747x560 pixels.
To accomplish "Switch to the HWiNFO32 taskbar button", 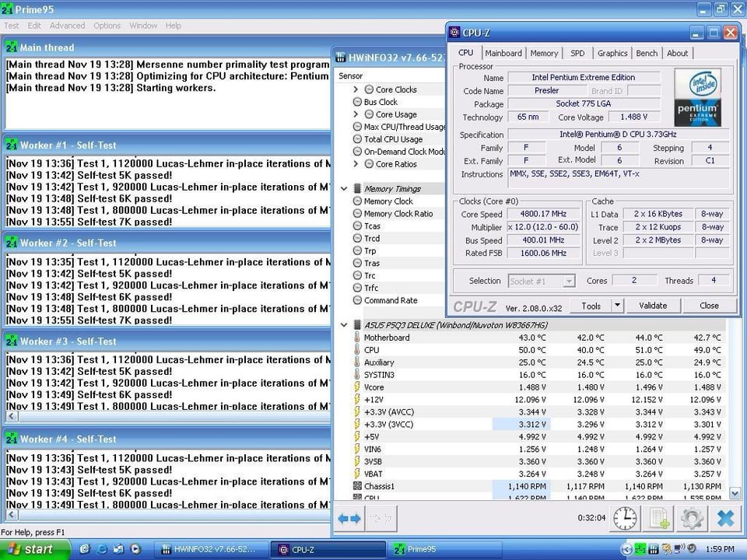I will pyautogui.click(x=211, y=550).
